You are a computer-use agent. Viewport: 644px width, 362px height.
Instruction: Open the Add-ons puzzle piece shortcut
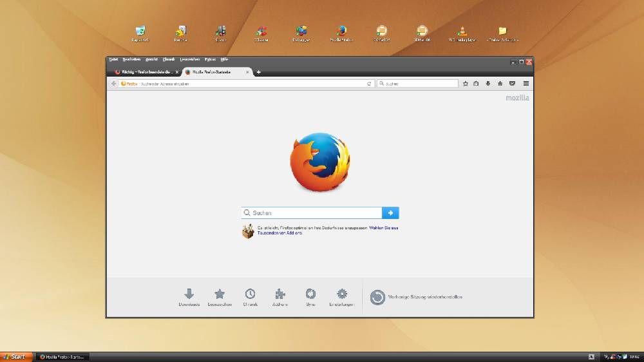[x=280, y=297]
